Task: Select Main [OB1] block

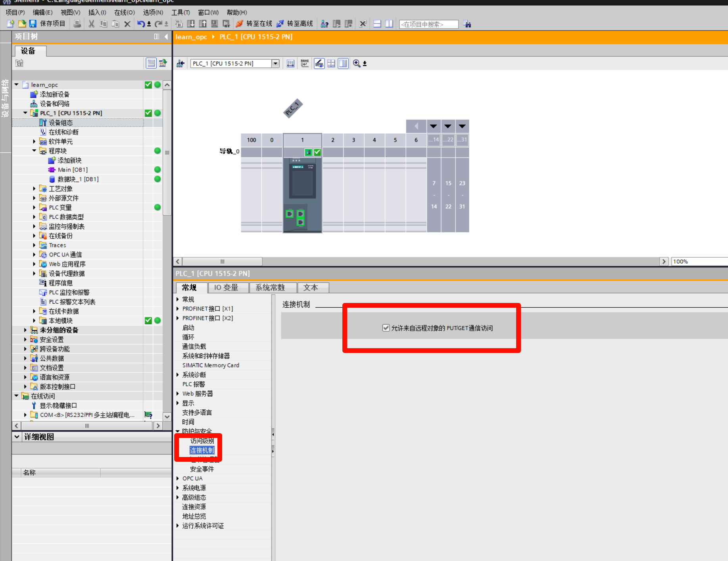Action: coord(73,170)
